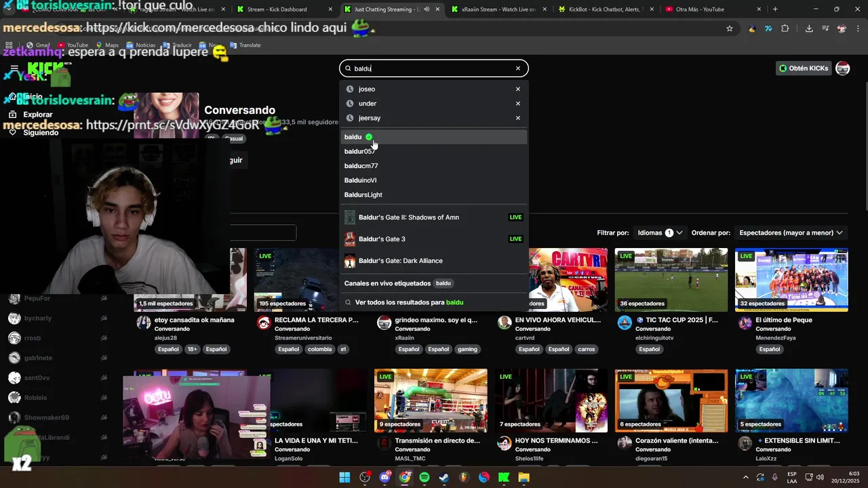Viewport: 868px width, 488px height.
Task: Open the Kick hamburger menu
Action: (14, 68)
